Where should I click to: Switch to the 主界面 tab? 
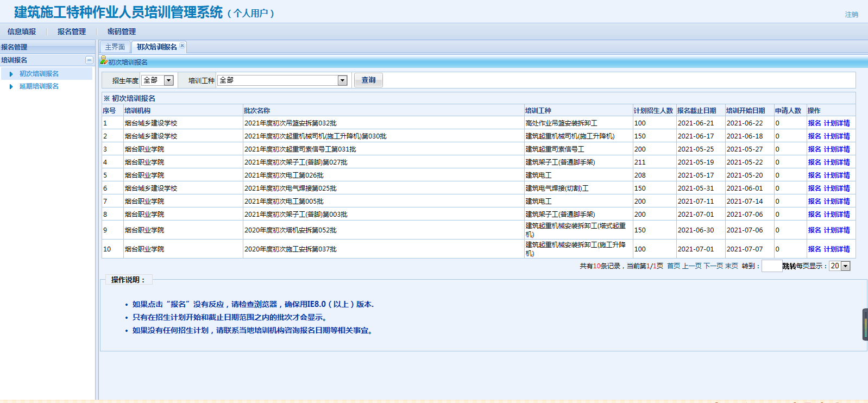click(x=115, y=47)
